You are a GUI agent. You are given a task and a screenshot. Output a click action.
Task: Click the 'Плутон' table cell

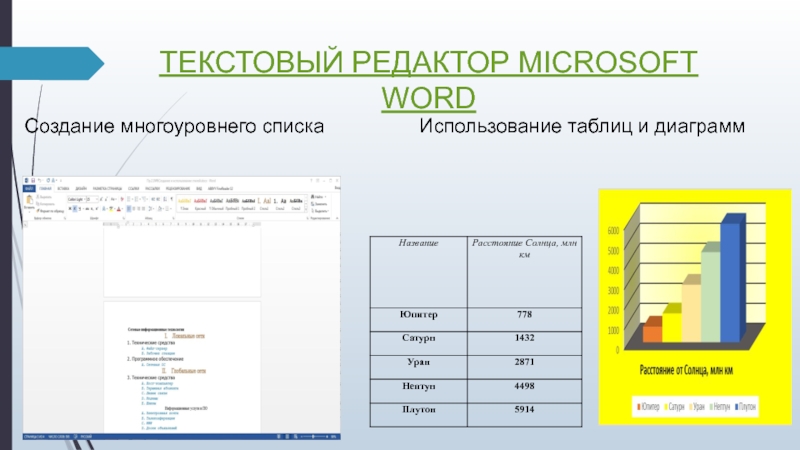pos(418,415)
